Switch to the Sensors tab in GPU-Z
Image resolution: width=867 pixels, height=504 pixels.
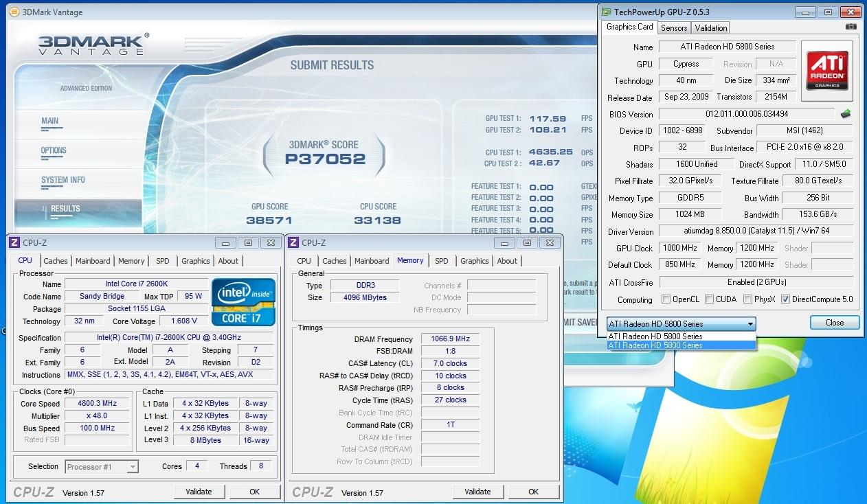(674, 27)
